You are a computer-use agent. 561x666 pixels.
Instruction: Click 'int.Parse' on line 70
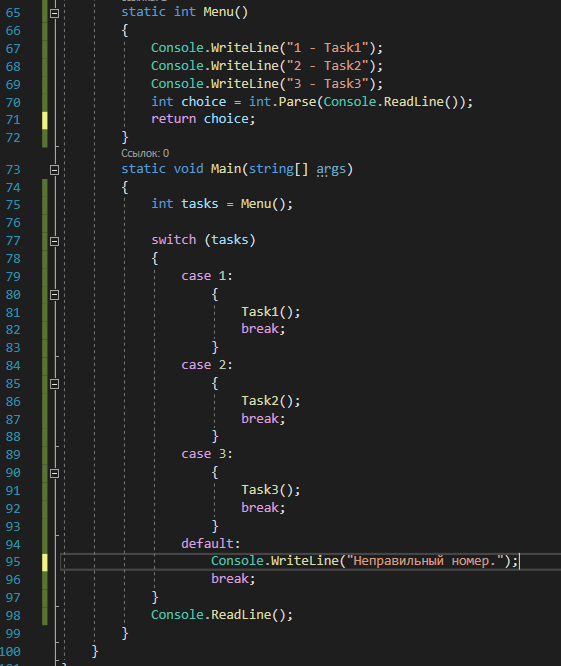[282, 102]
